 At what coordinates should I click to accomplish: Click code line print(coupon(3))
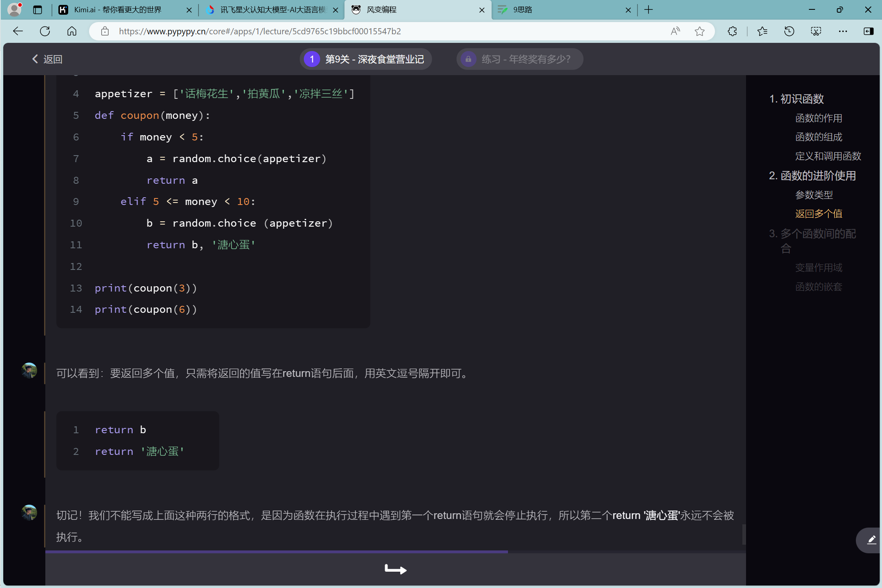(x=146, y=288)
